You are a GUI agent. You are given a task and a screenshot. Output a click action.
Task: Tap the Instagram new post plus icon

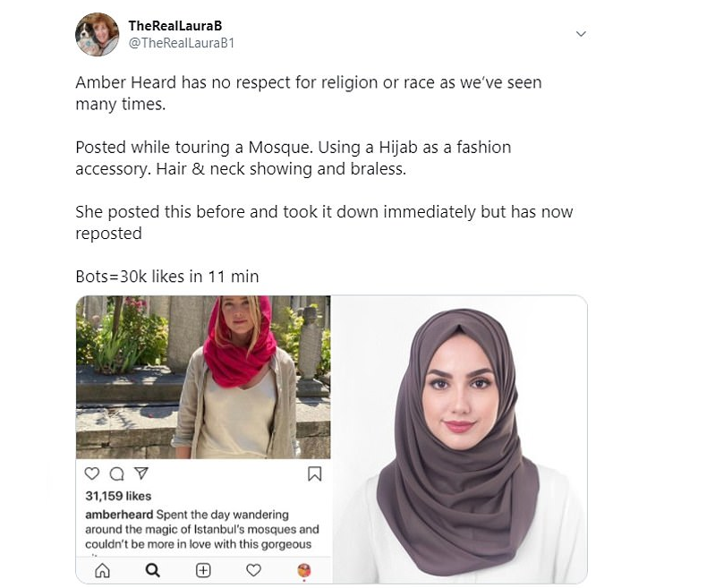pos(203,570)
